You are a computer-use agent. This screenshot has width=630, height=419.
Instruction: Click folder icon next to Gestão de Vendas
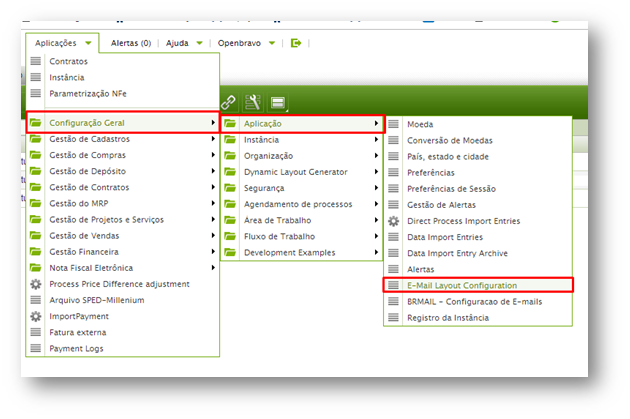point(36,236)
